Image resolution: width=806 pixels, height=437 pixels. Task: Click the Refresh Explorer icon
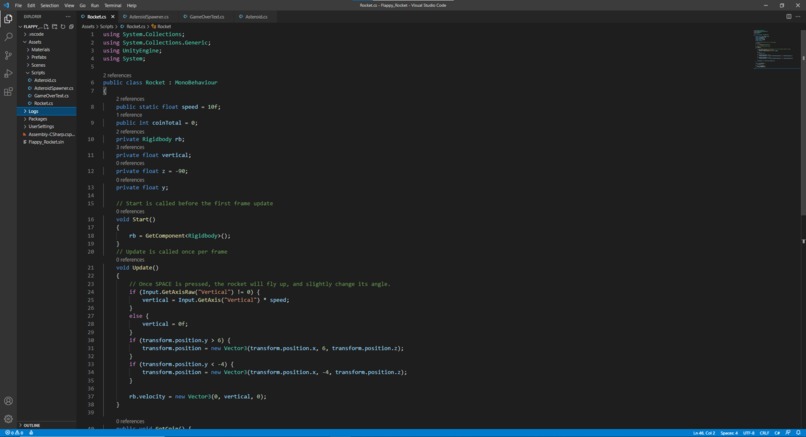click(63, 27)
